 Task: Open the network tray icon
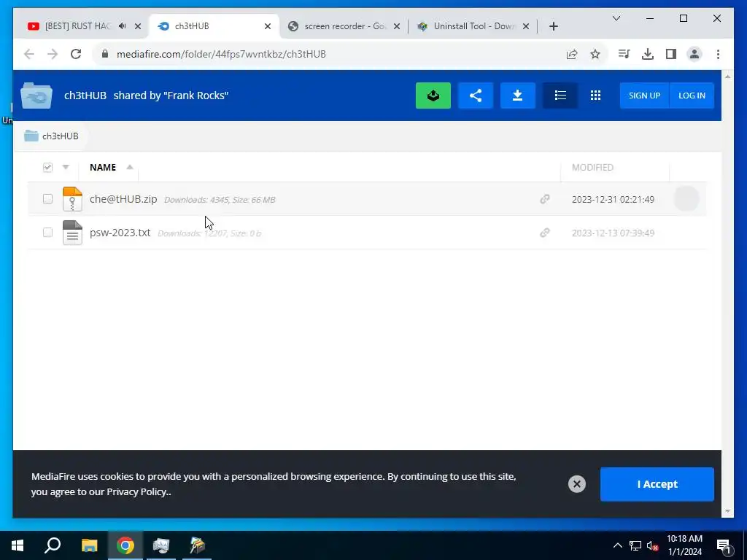tap(635, 545)
